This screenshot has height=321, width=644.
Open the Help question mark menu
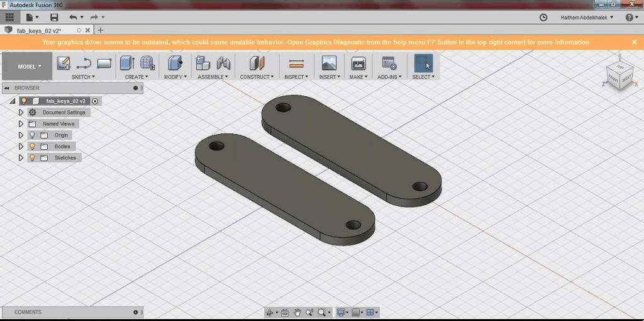[x=631, y=17]
